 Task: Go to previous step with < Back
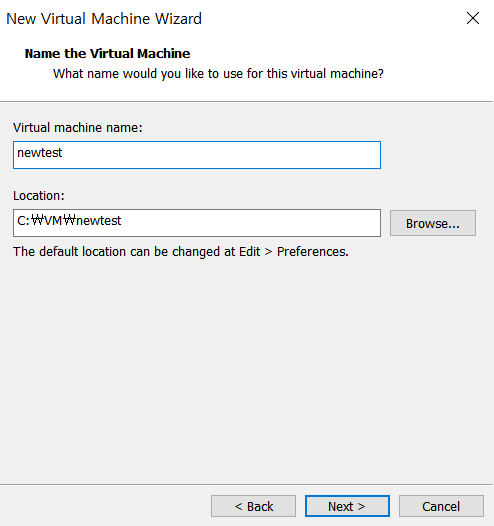tap(254, 506)
